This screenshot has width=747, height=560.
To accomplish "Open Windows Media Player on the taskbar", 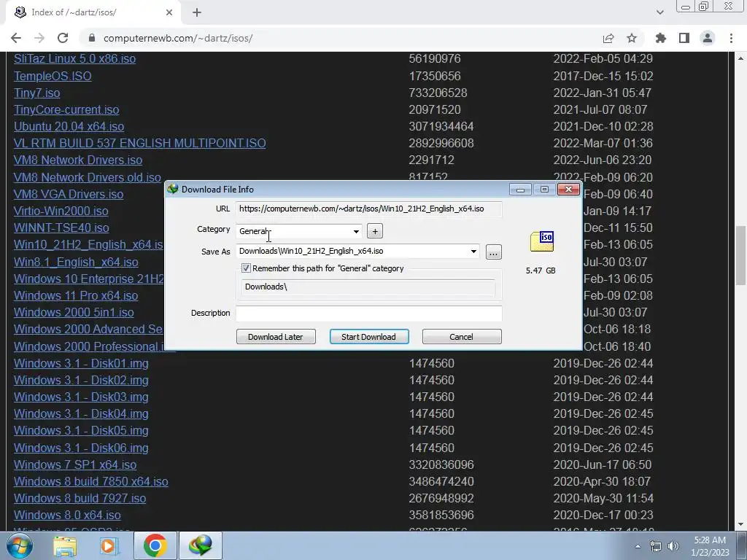I will point(109,545).
